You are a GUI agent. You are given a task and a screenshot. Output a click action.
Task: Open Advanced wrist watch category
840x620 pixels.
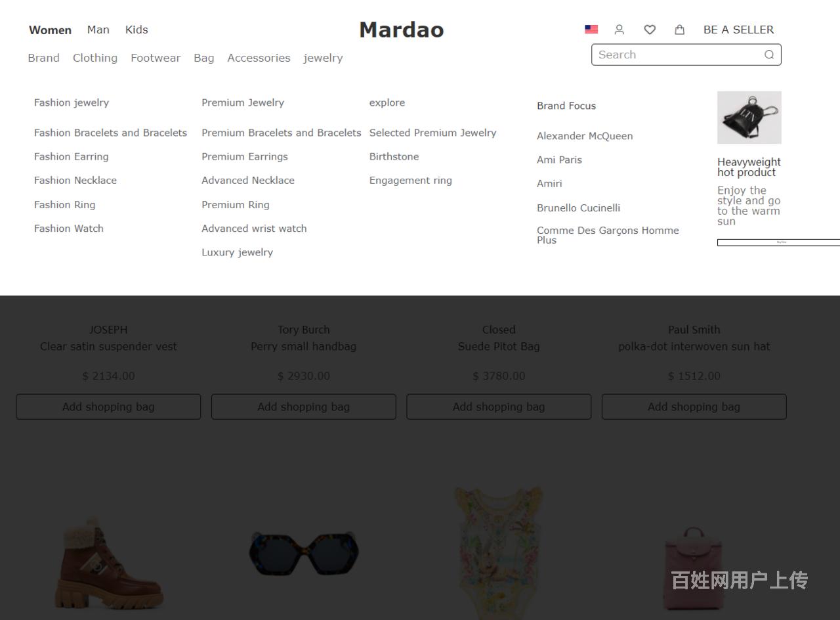click(254, 228)
